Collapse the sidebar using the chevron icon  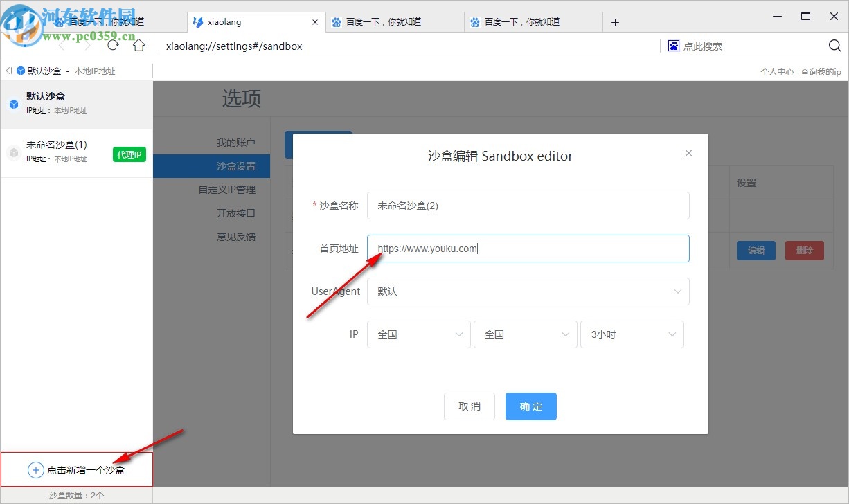8,70
